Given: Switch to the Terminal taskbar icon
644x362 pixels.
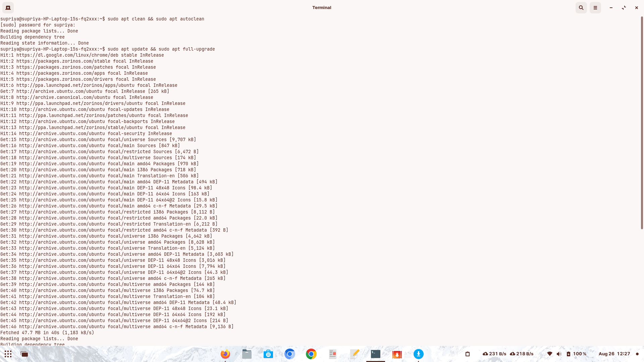Looking at the screenshot, I should 376,354.
